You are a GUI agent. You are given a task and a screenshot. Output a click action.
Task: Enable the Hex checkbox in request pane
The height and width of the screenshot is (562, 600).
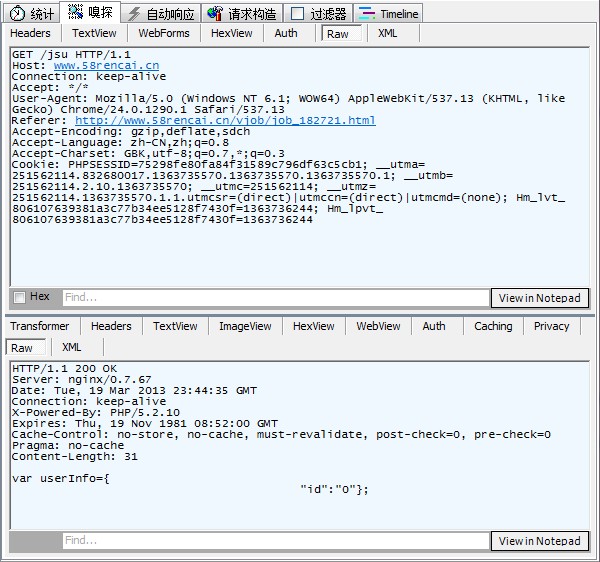pos(19,297)
